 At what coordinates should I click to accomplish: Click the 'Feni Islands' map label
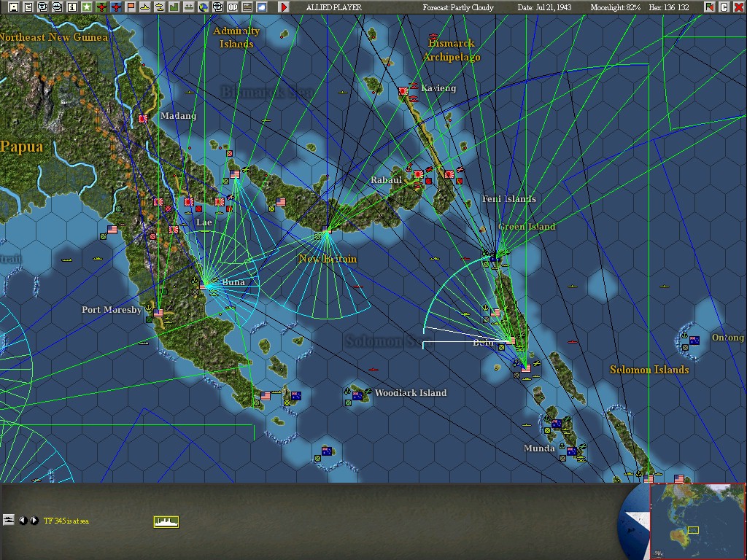pyautogui.click(x=508, y=199)
